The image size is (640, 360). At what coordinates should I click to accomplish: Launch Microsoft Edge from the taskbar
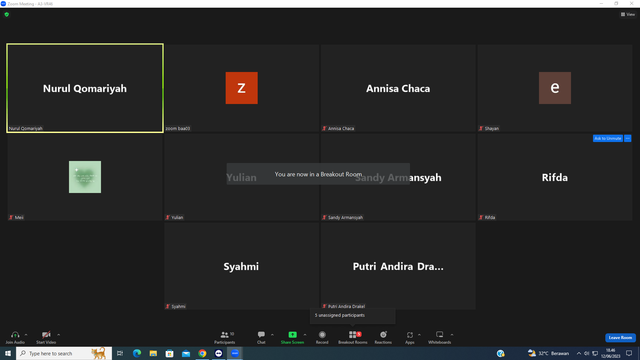point(137,353)
